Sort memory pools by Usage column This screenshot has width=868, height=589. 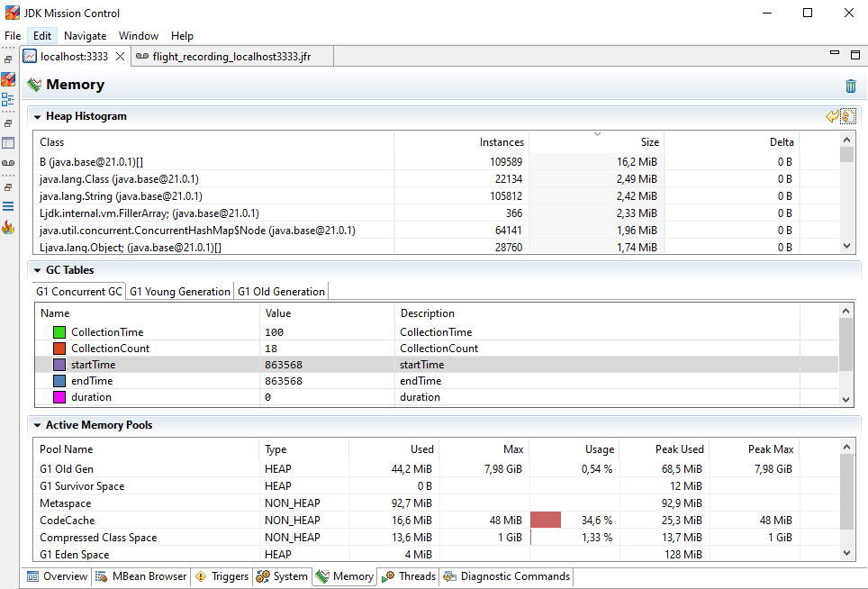(574, 449)
